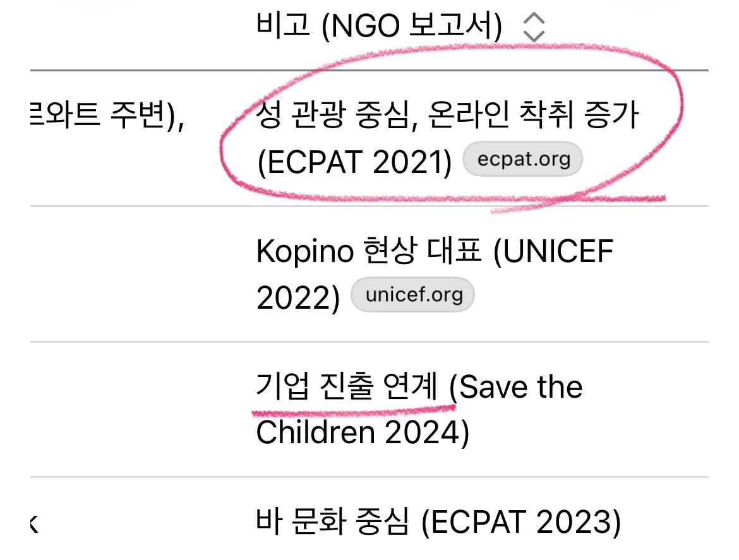The width and height of the screenshot is (739, 560).
Task: Click the (Save the text
Action: coord(515,386)
